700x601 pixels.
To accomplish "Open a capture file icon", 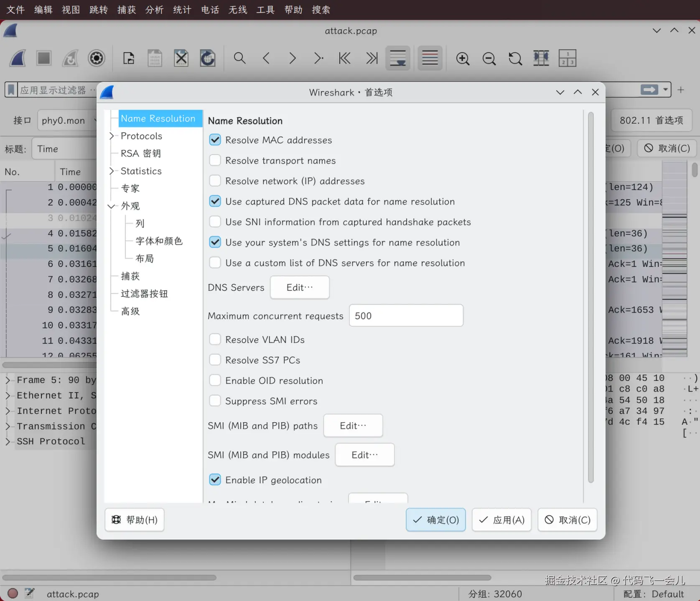I will click(129, 58).
